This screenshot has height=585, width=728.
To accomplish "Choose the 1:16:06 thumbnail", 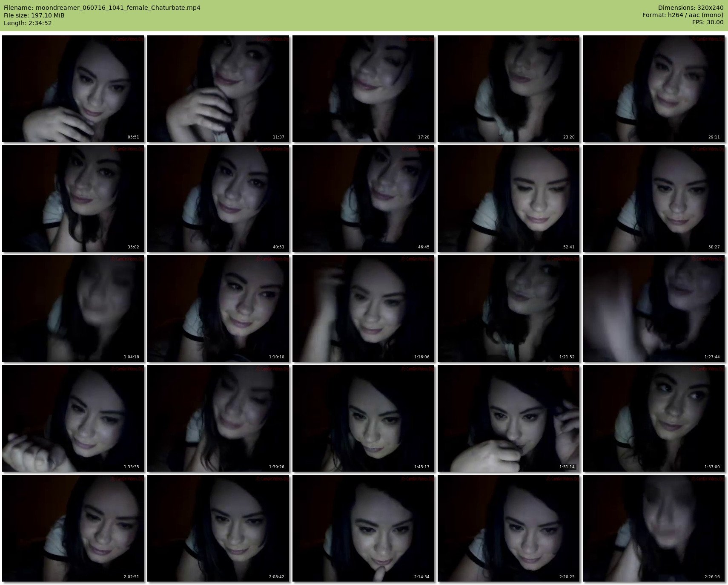I will pyautogui.click(x=364, y=308).
